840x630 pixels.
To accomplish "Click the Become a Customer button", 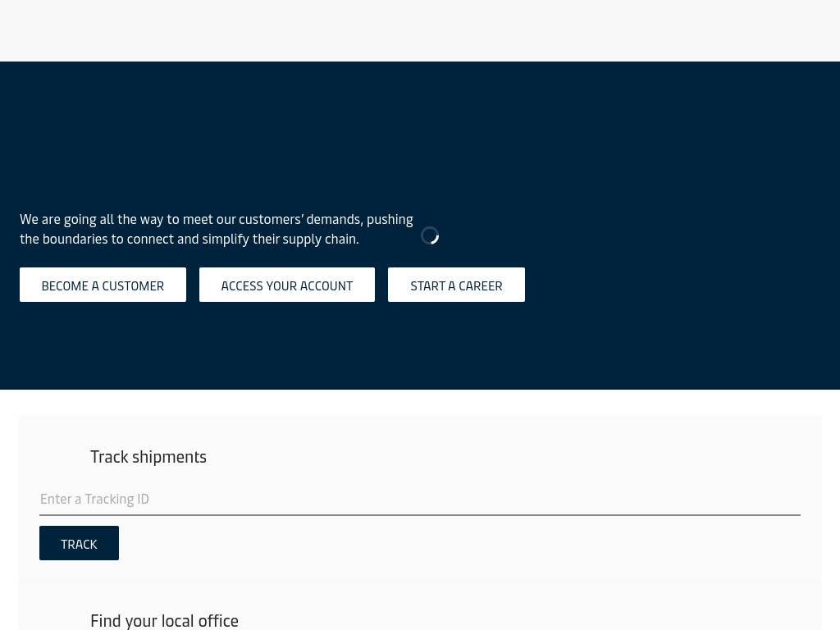I will click(103, 285).
